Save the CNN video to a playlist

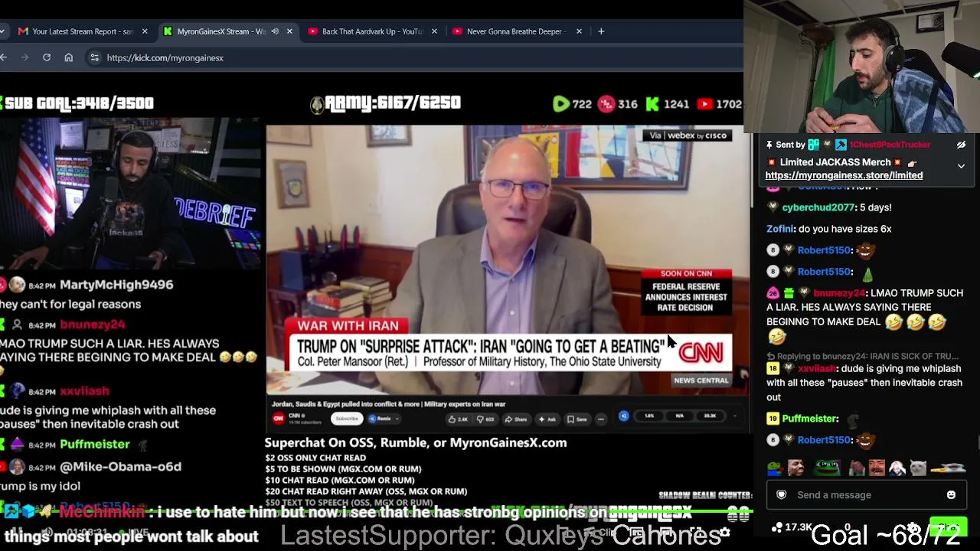point(577,419)
